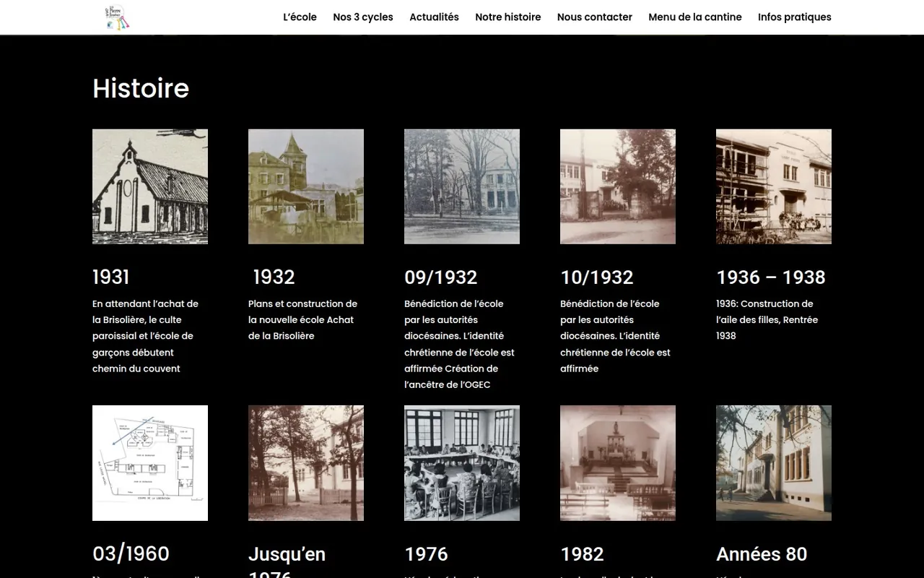
Task: Select the 1976 heading
Action: (x=427, y=554)
